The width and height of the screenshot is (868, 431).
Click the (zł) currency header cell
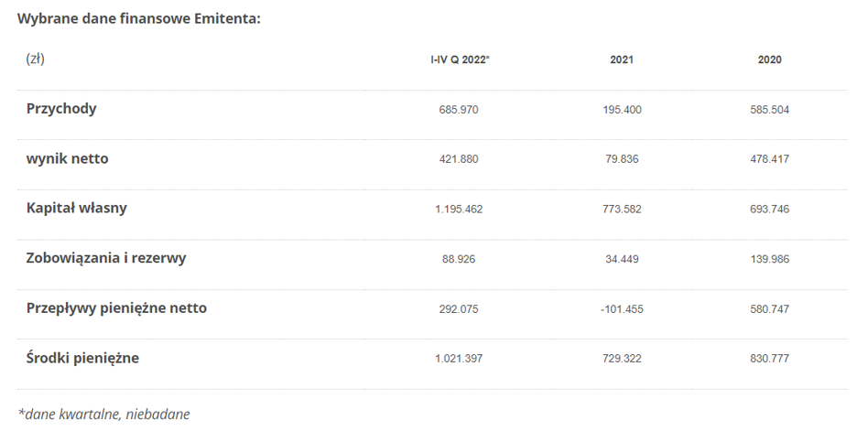point(35,59)
